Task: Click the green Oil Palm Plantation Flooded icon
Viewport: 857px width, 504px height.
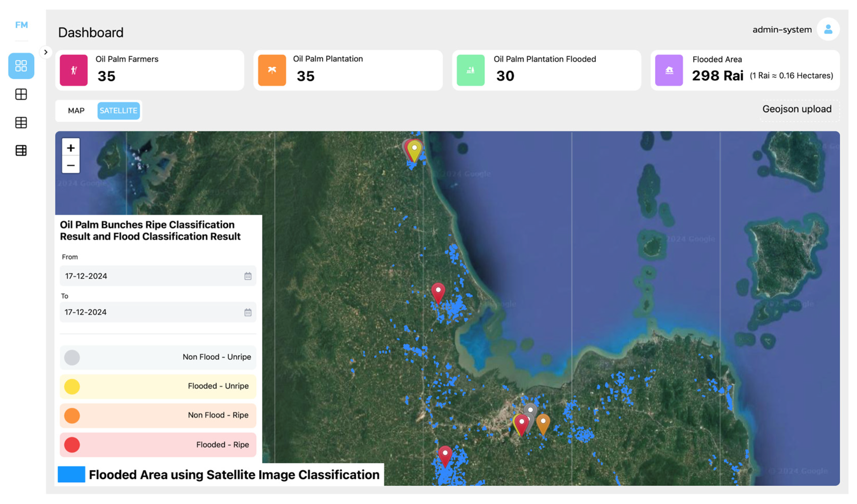Action: (470, 70)
